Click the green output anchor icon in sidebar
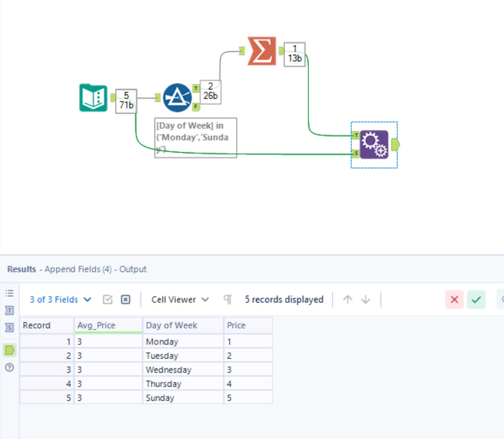Viewport: 504px width, 439px height. (x=9, y=351)
